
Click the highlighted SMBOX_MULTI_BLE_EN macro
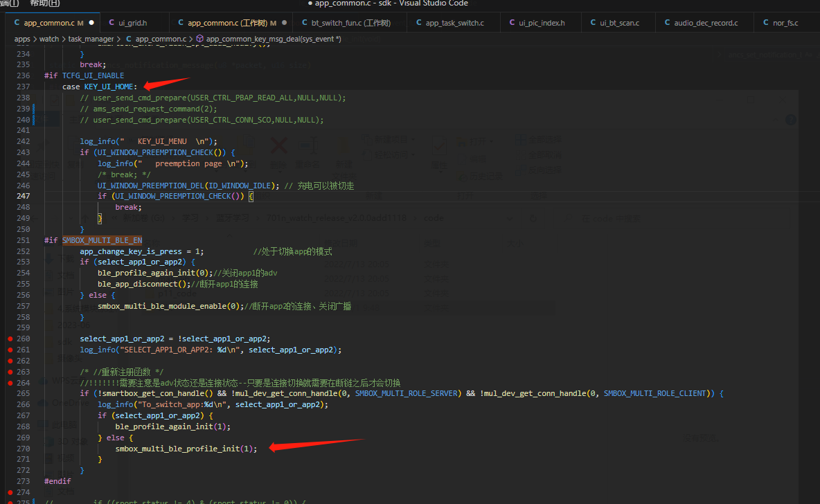coord(102,240)
